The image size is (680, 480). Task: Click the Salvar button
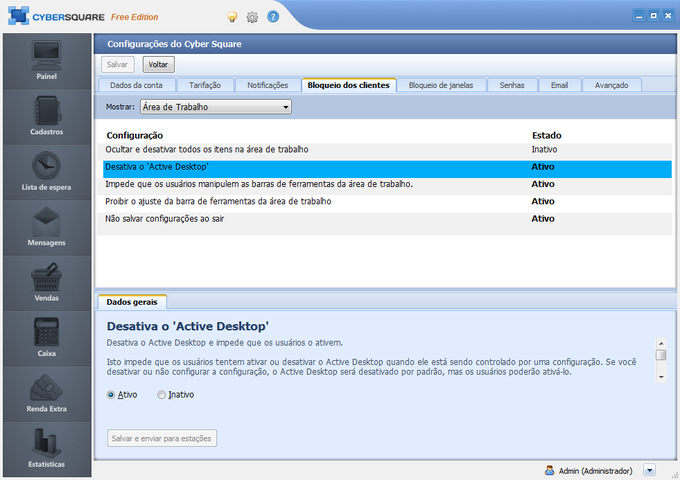[x=118, y=65]
